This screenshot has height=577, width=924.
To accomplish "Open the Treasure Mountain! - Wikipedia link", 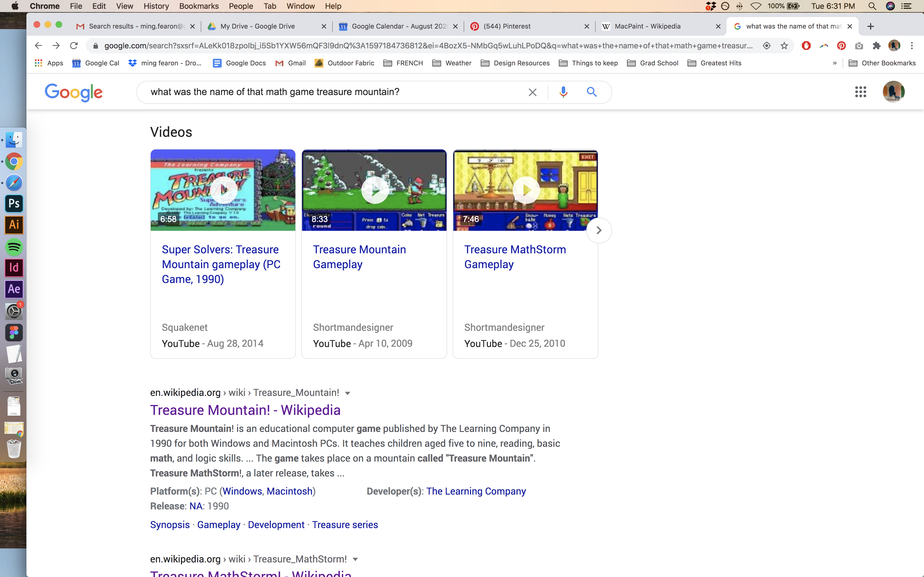I will click(245, 410).
